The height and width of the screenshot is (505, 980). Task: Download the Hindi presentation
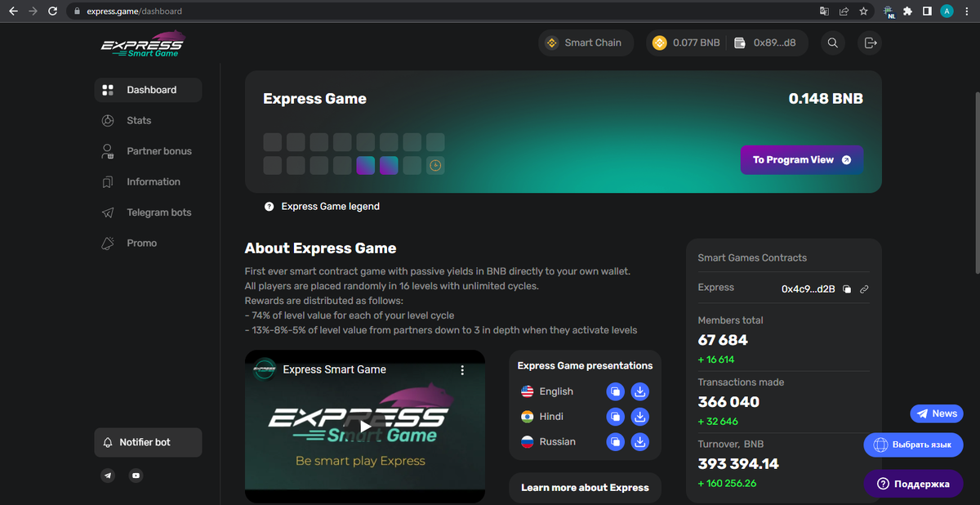click(x=640, y=417)
